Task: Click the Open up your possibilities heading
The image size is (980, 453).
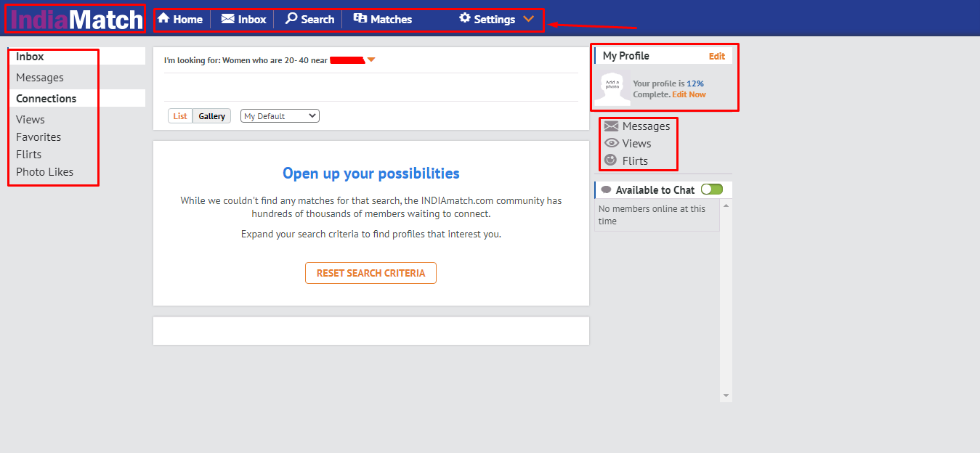Action: (371, 174)
